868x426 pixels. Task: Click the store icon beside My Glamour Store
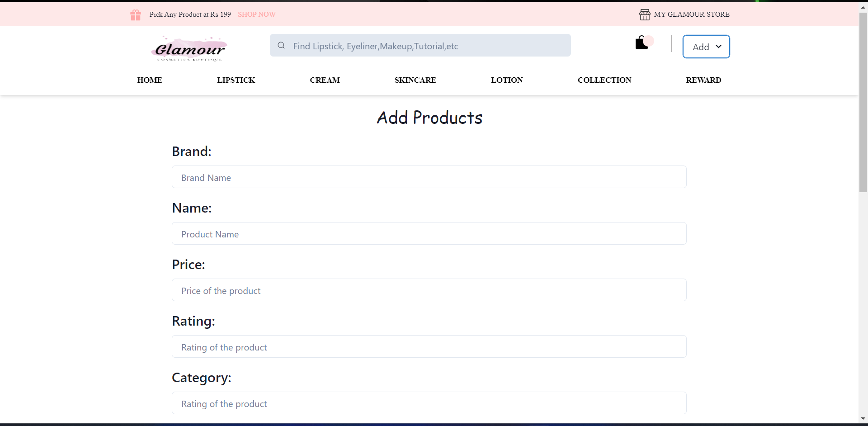pyautogui.click(x=645, y=14)
